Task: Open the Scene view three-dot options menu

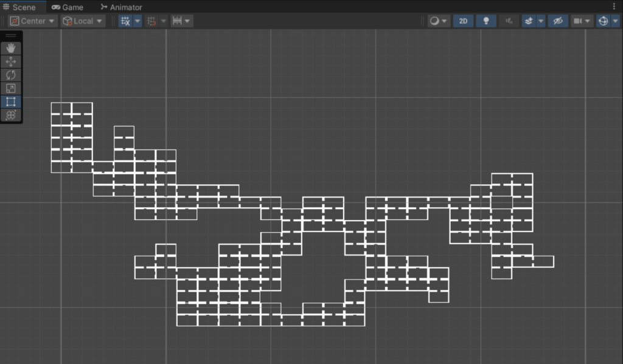Action: click(614, 6)
